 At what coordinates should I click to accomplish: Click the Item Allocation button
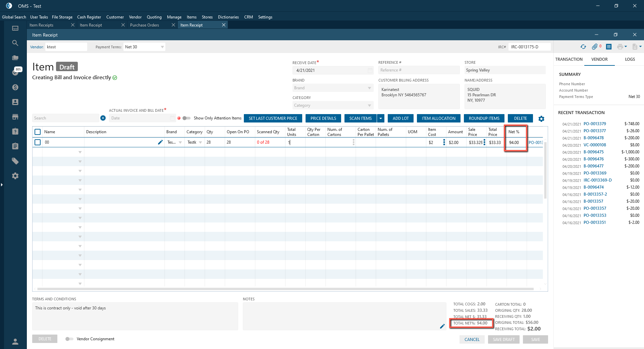click(x=438, y=118)
